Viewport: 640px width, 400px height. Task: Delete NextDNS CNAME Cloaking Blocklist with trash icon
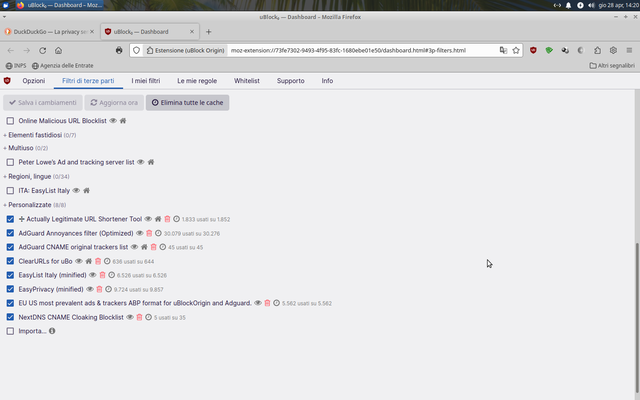[139, 317]
